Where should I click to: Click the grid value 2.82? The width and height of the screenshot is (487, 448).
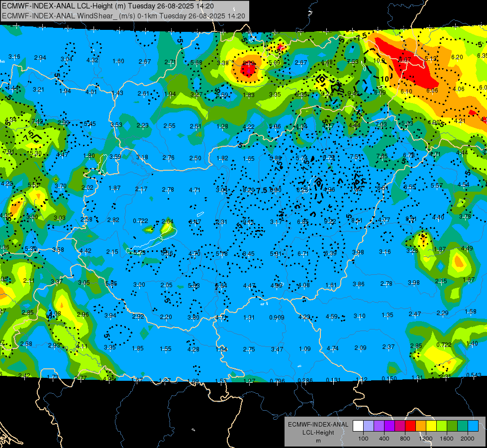(x=113, y=220)
